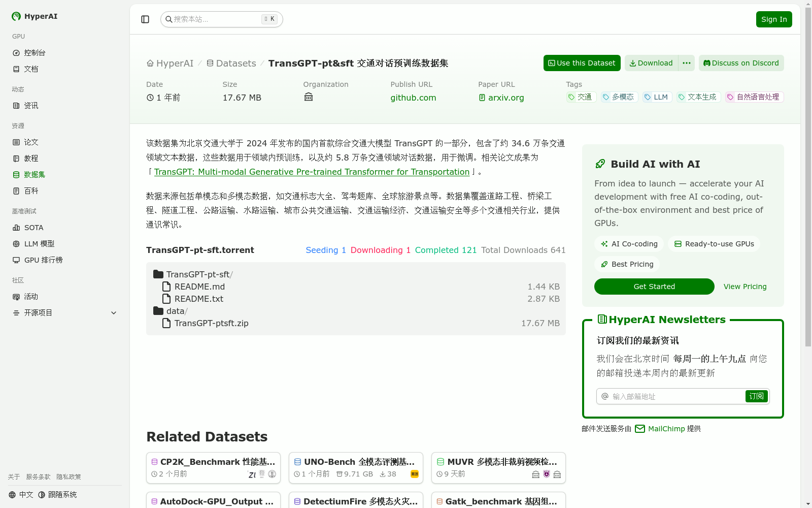
Task: Open 活动 in sidebar
Action: click(64, 297)
